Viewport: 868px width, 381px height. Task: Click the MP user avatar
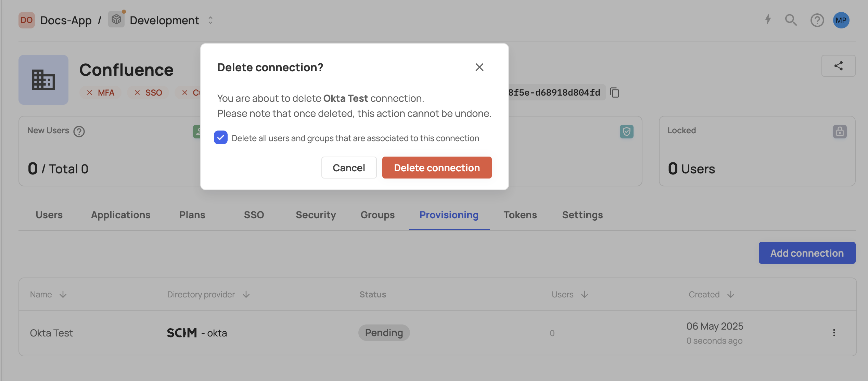pyautogui.click(x=841, y=20)
